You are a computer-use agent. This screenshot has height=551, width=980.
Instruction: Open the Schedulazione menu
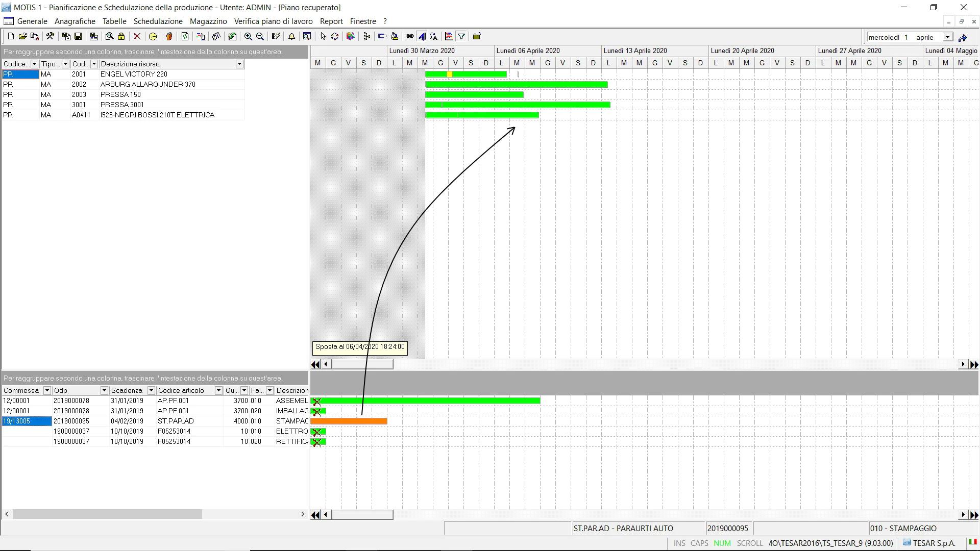pyautogui.click(x=158, y=21)
